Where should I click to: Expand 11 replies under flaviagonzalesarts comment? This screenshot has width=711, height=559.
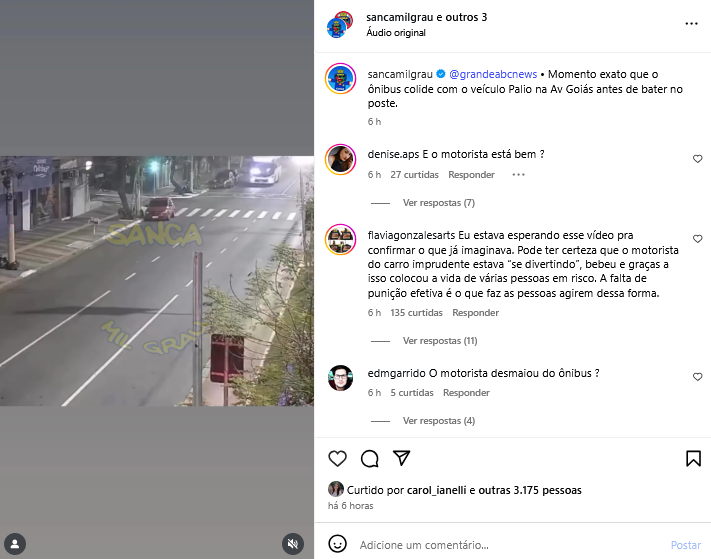click(440, 340)
